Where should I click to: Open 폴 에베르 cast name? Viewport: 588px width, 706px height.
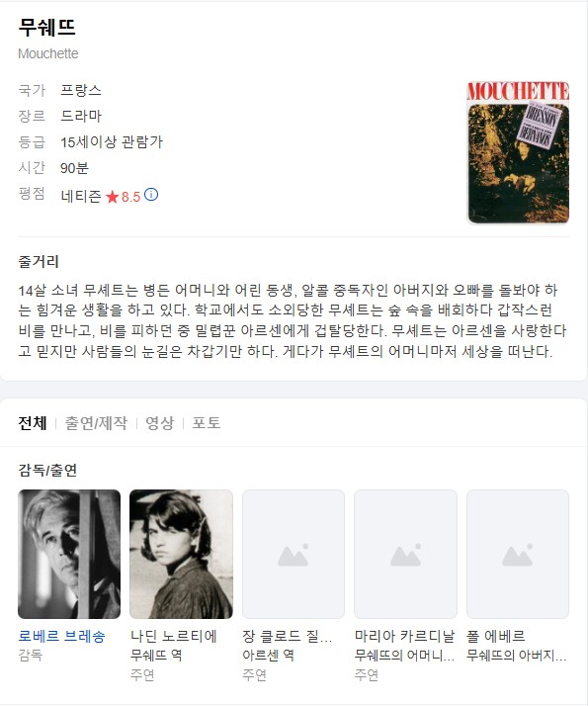tap(496, 636)
